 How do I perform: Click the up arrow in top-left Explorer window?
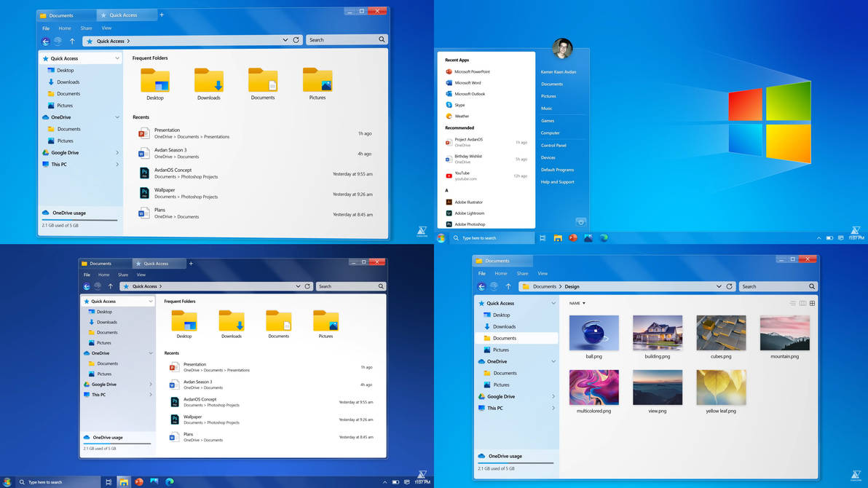pyautogui.click(x=72, y=41)
